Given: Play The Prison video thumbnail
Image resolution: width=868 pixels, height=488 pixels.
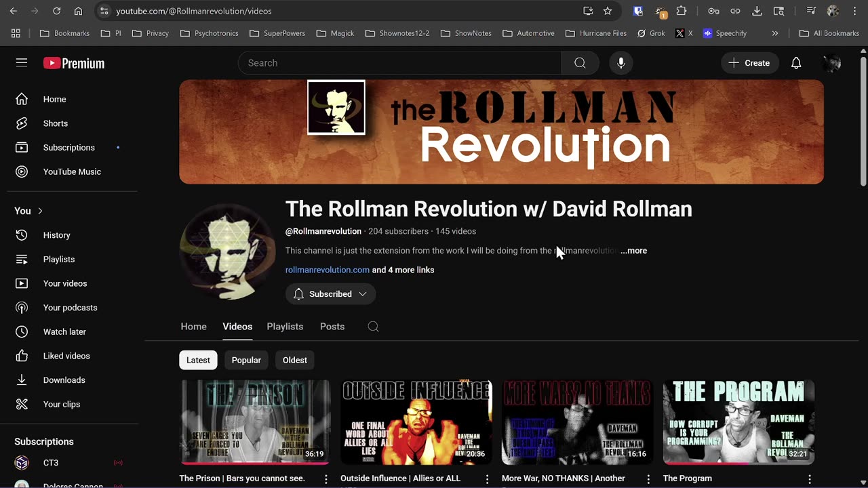Looking at the screenshot, I should 255,422.
